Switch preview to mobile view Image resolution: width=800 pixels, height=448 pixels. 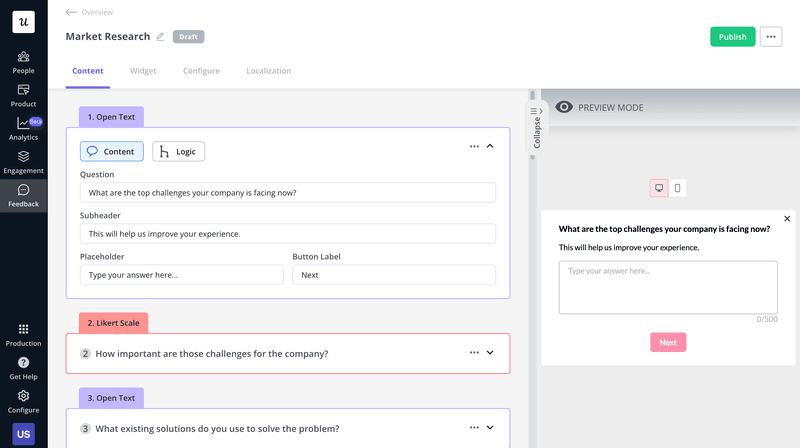click(x=677, y=188)
